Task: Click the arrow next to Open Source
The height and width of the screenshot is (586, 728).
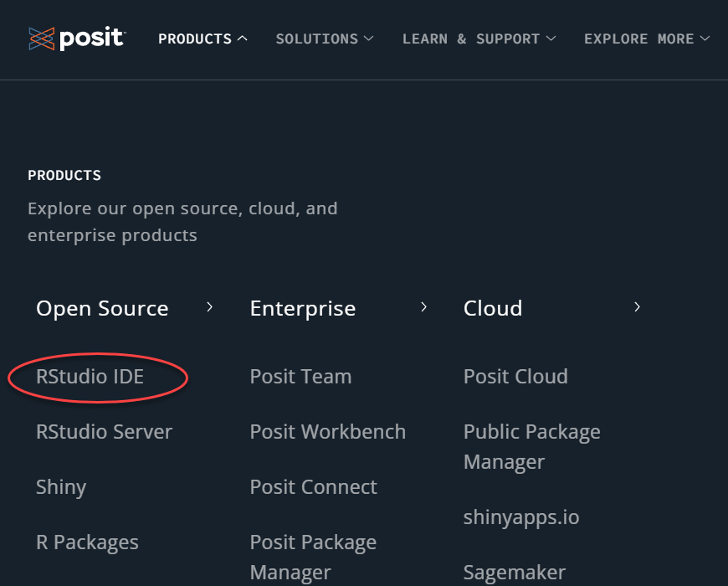Action: [209, 307]
